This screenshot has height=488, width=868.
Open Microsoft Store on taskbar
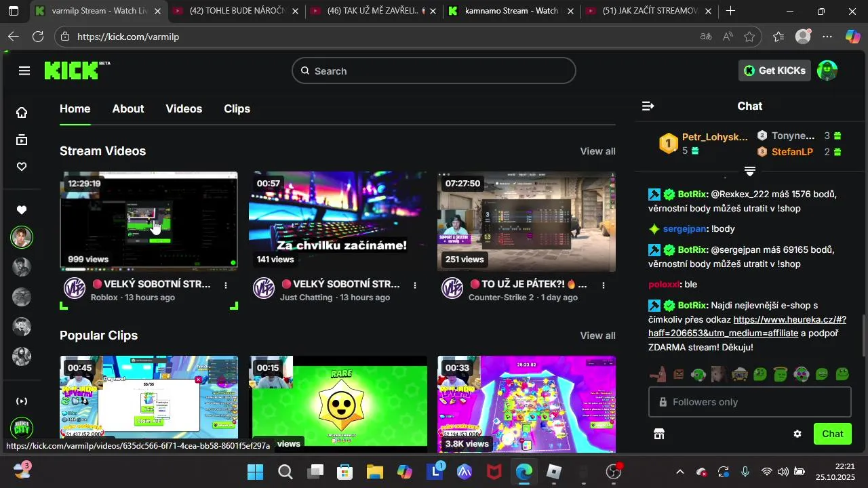click(x=345, y=472)
